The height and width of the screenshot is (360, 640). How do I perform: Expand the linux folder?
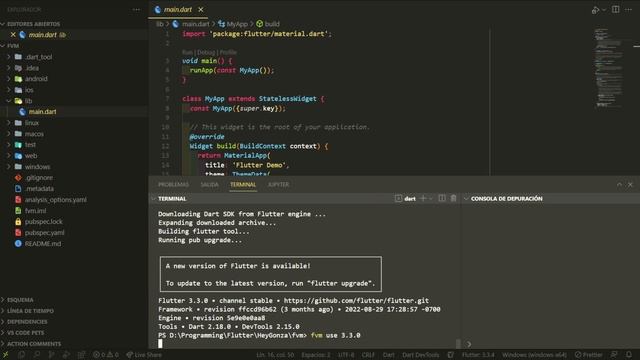[x=32, y=123]
